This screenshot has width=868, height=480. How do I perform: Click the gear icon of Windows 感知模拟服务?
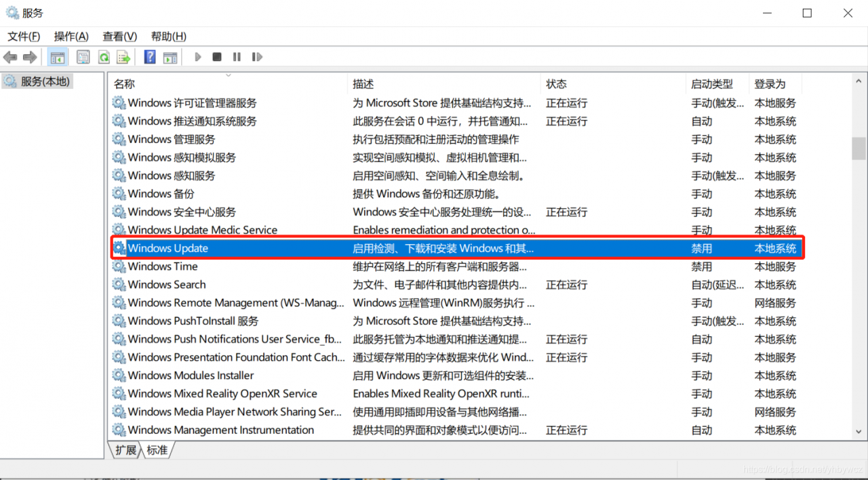tap(119, 157)
